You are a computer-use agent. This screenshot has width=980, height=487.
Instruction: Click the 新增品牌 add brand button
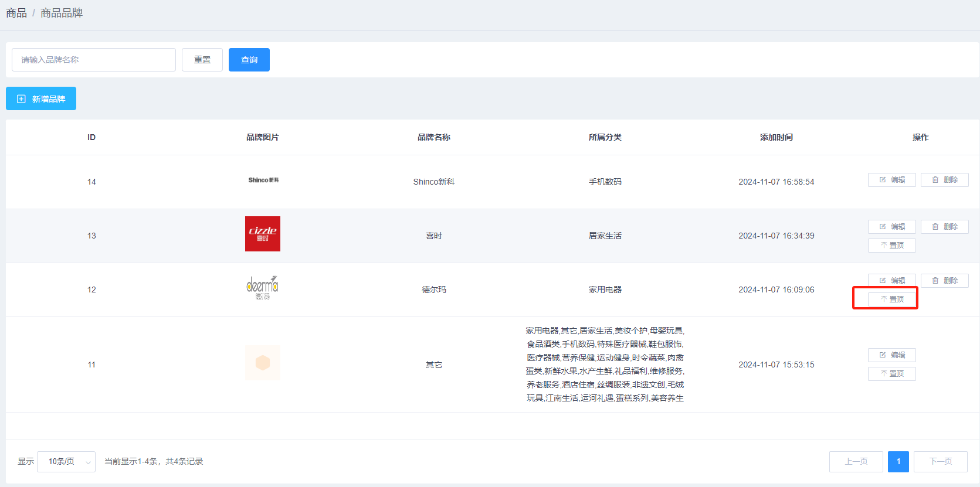click(x=41, y=98)
